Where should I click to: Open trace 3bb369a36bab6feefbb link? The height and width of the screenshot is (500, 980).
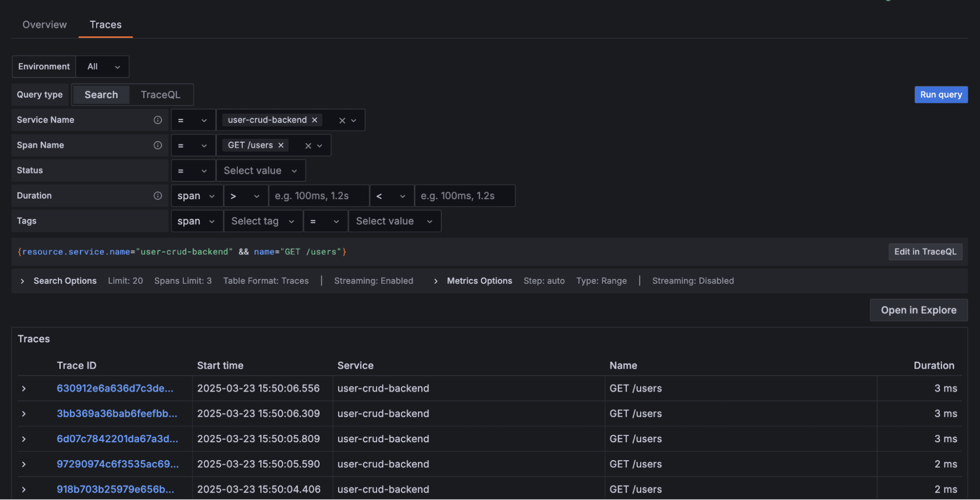click(x=117, y=413)
